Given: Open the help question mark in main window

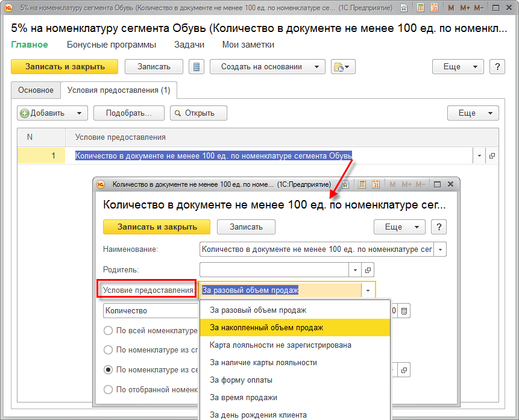Looking at the screenshot, I should click(x=497, y=67).
